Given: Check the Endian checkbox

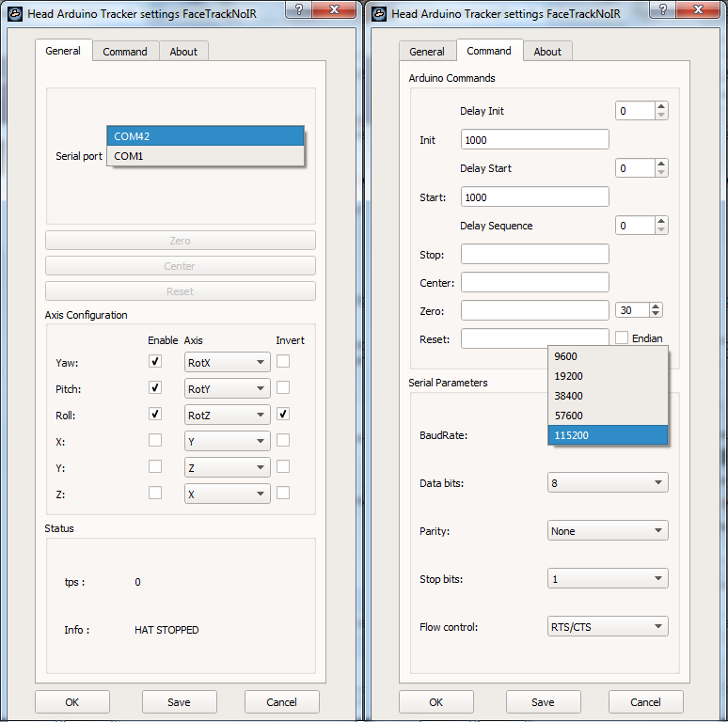Looking at the screenshot, I should (622, 337).
